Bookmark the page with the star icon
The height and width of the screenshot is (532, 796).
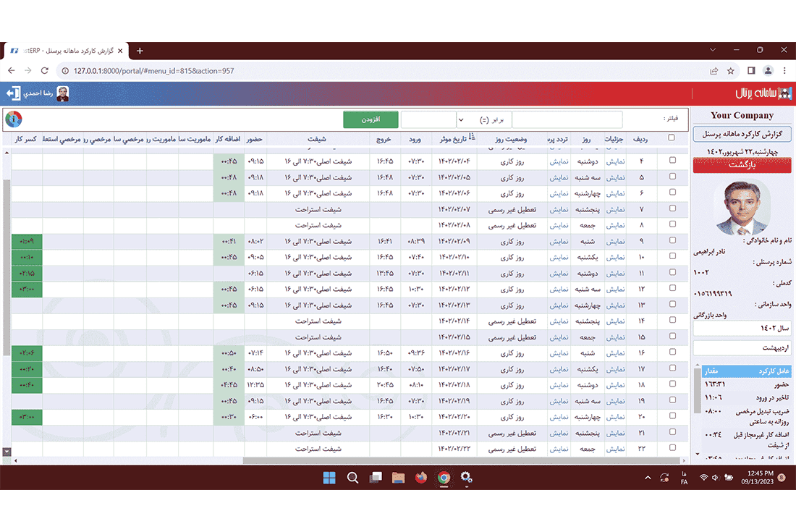point(731,71)
